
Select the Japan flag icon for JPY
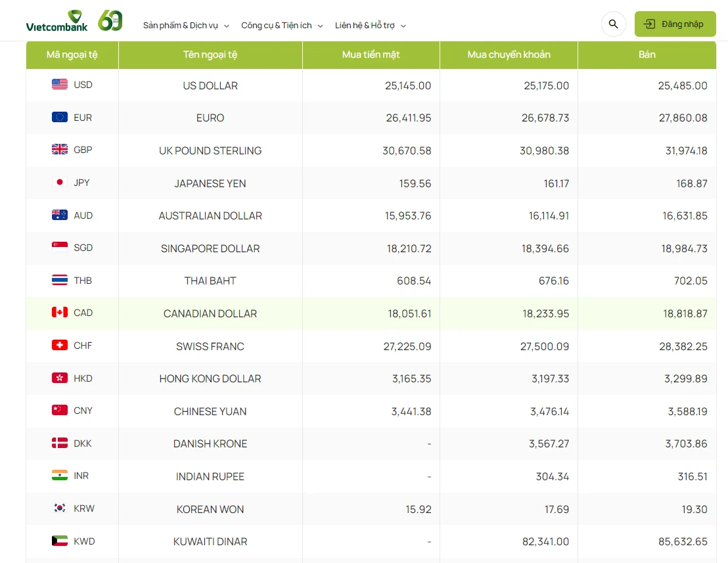60,183
